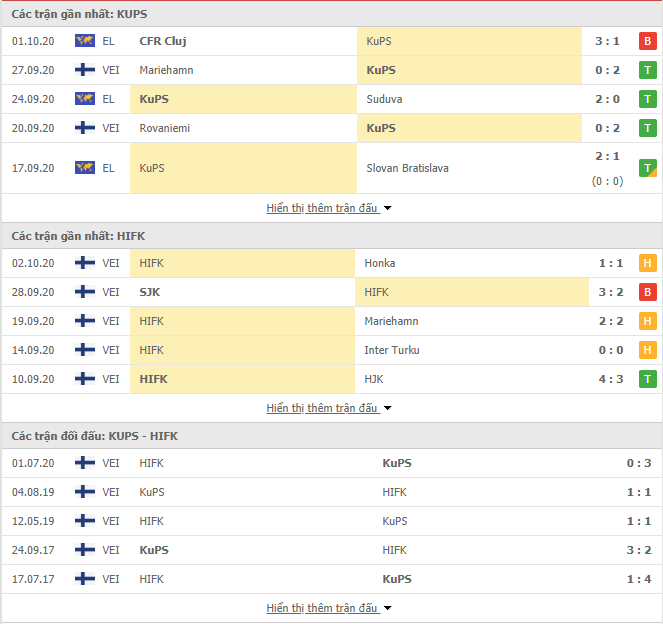This screenshot has height=624, width=663.
Task: Click the date 04.08.19 in head-to-head matches
Action: (33, 492)
